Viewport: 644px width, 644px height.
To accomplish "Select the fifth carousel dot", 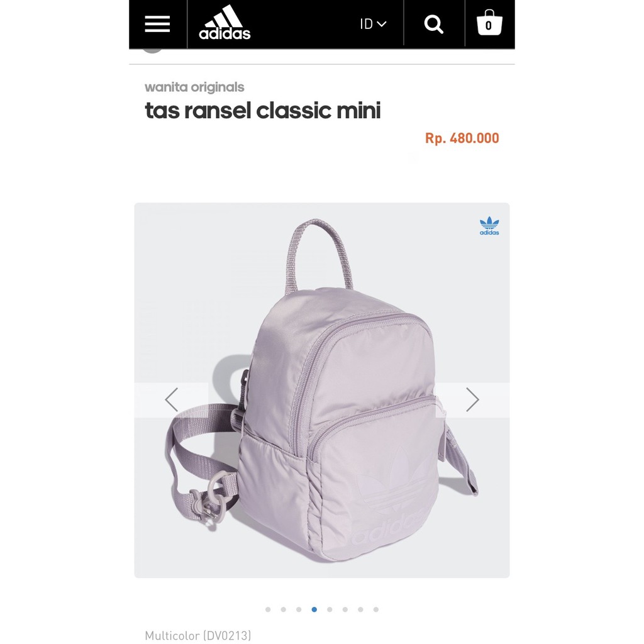I will [x=330, y=609].
